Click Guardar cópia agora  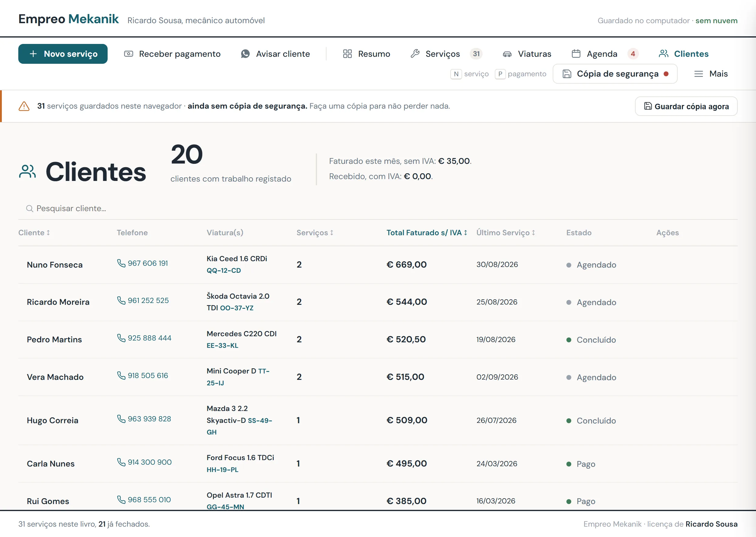point(686,106)
